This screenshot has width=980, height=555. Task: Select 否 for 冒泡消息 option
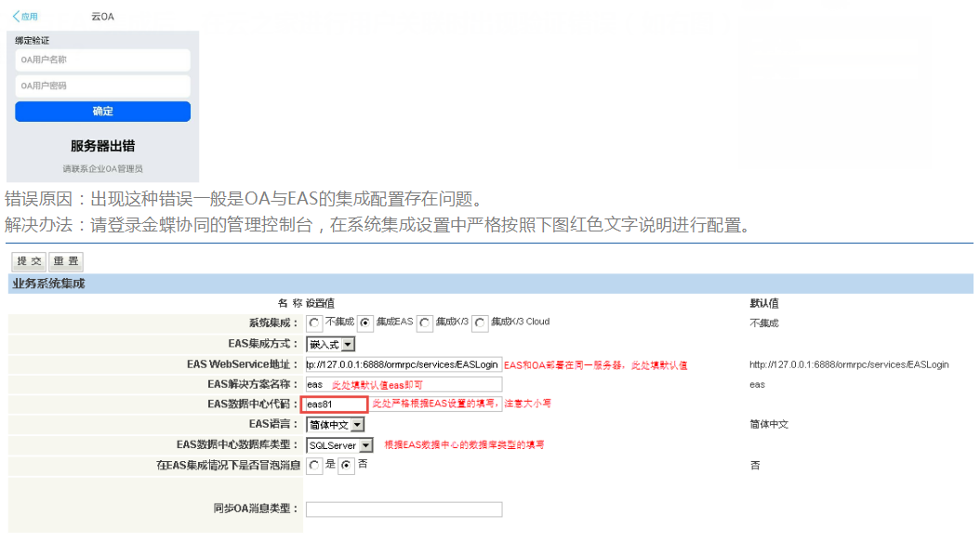tap(346, 466)
